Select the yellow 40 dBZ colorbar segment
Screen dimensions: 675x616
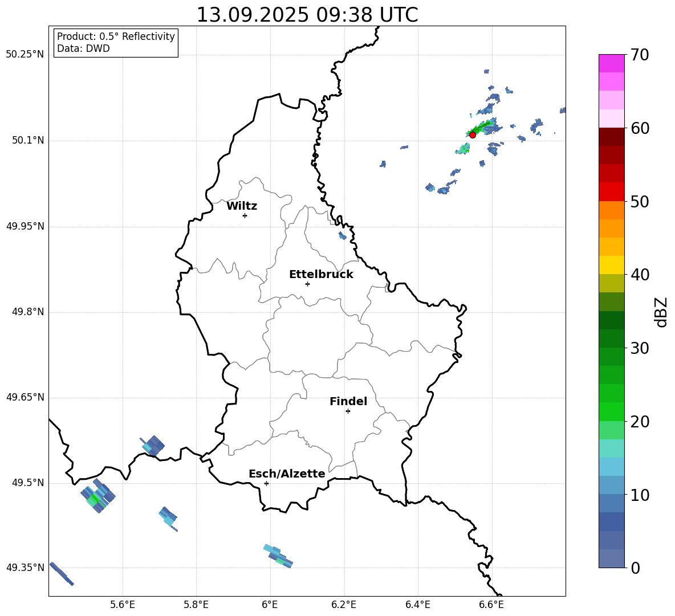(x=611, y=265)
